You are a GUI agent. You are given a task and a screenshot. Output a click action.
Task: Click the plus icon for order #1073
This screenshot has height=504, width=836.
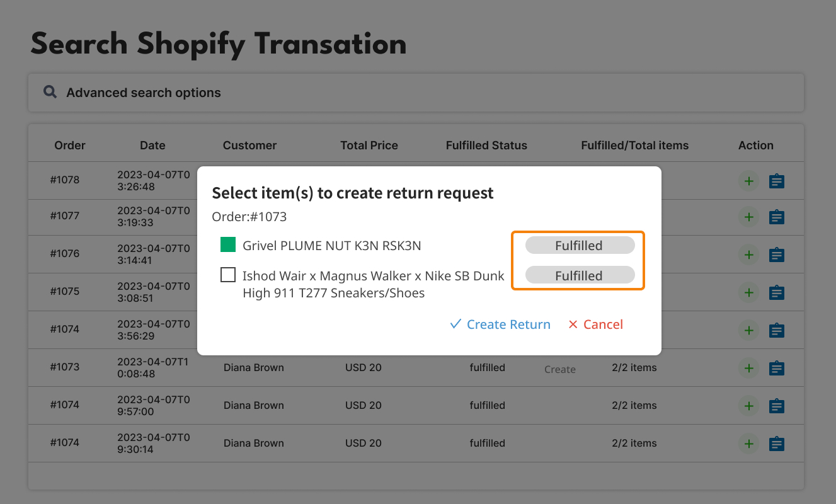click(x=748, y=369)
